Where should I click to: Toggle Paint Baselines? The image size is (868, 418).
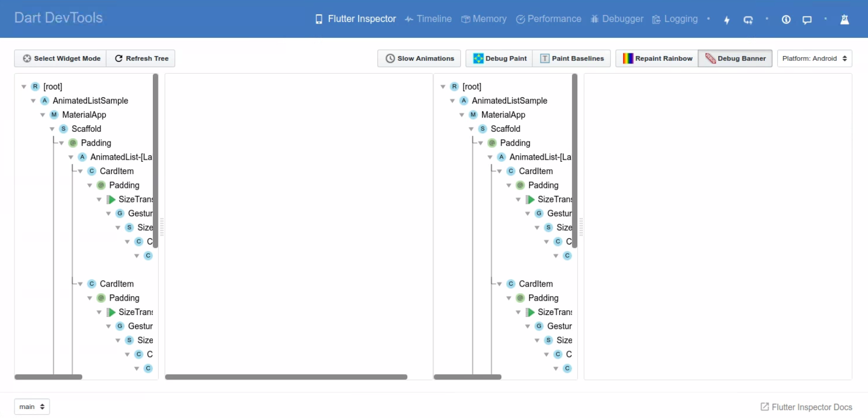pos(571,58)
